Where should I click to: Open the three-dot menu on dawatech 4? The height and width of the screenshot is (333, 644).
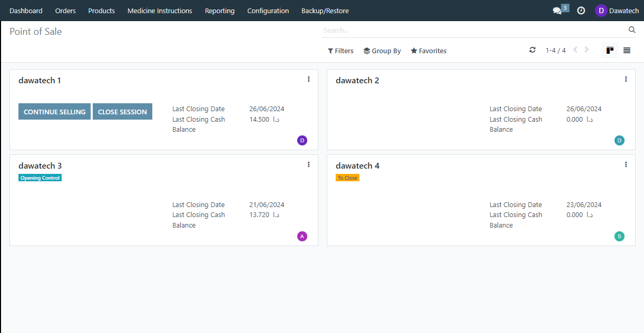point(626,164)
